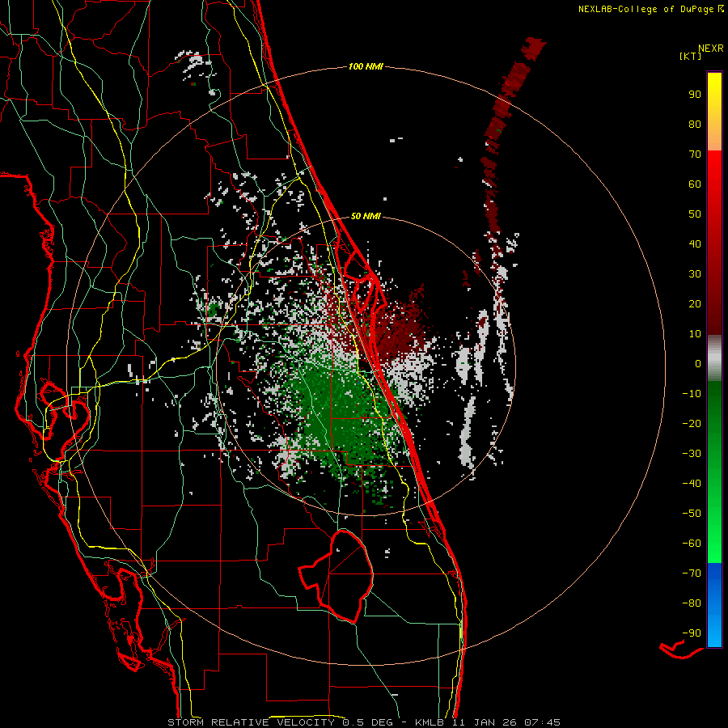728x728 pixels.
Task: Click the 30 value on the velocity scale
Action: point(695,274)
